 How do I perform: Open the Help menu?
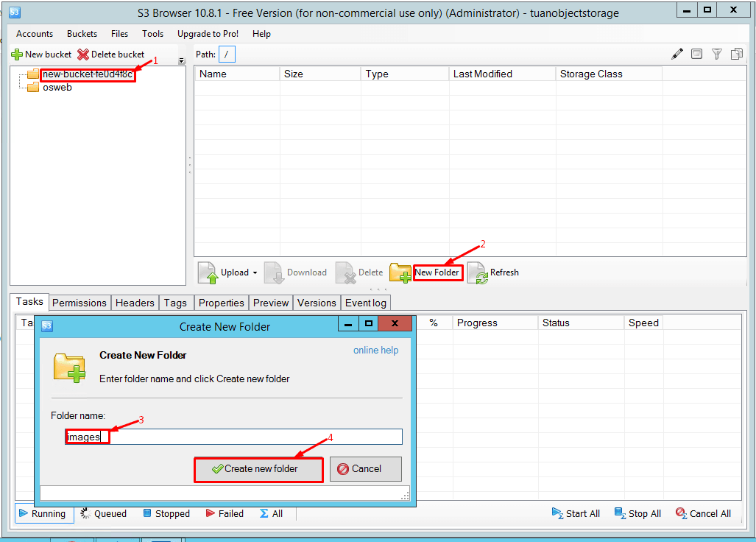(x=261, y=34)
